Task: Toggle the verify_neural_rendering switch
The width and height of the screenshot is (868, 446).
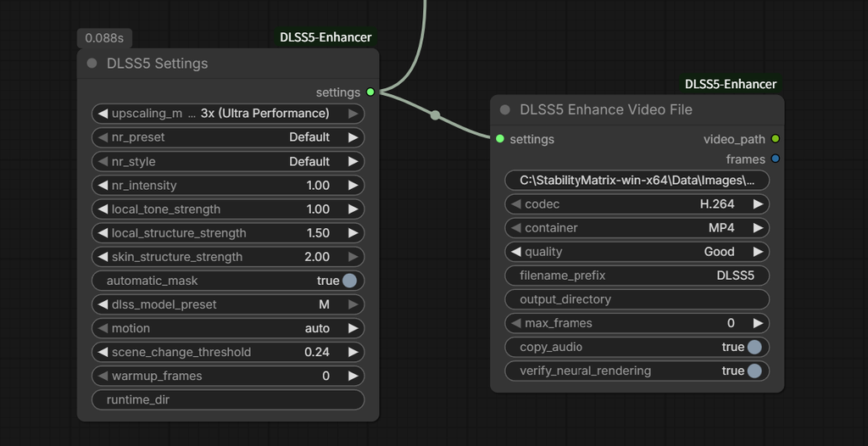Action: [754, 371]
